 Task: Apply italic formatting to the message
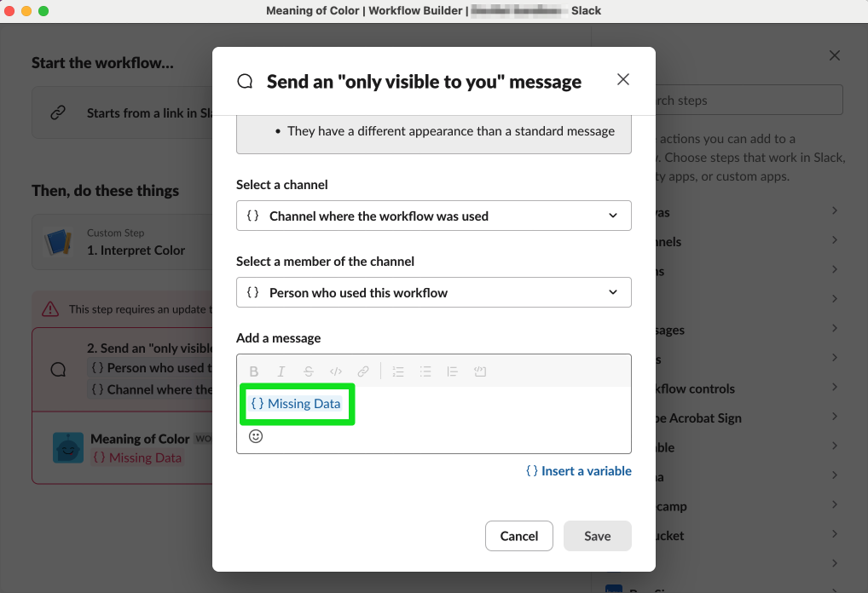coord(281,371)
